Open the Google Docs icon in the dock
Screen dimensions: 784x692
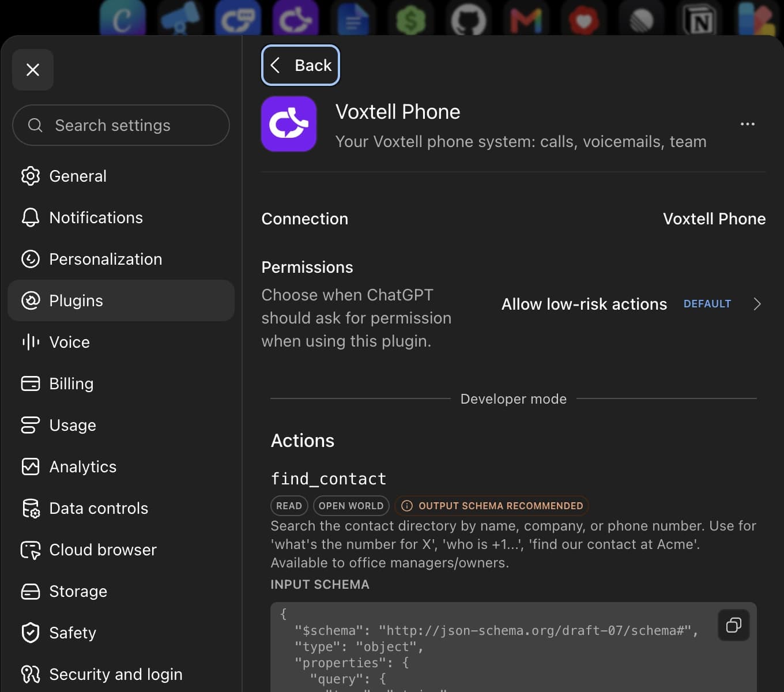pos(353,19)
